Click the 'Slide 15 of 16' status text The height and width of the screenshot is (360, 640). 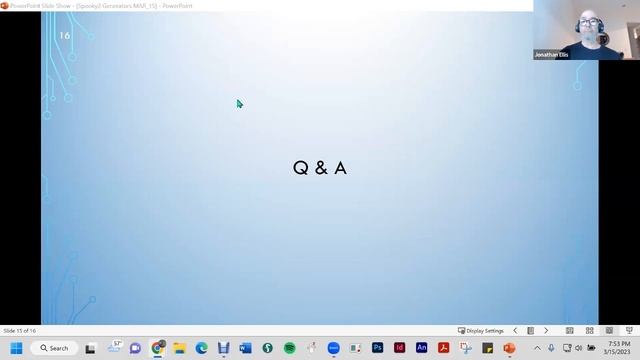click(x=20, y=331)
